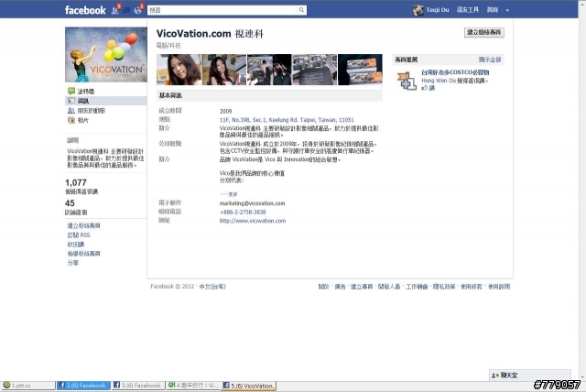
Task: Click the 45 talking about count
Action: [x=70, y=203]
